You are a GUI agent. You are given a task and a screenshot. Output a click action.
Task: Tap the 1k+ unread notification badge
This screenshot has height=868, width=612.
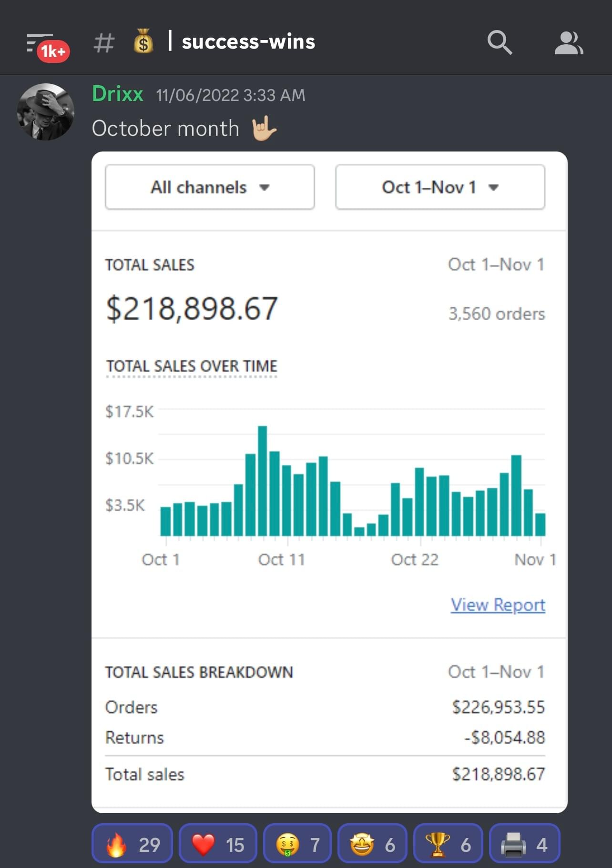coord(53,51)
